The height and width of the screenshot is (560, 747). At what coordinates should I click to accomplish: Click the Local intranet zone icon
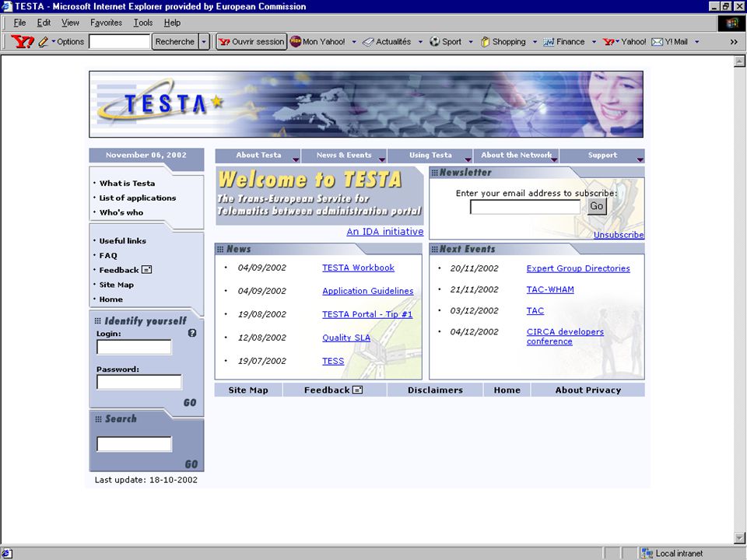pyautogui.click(x=647, y=553)
